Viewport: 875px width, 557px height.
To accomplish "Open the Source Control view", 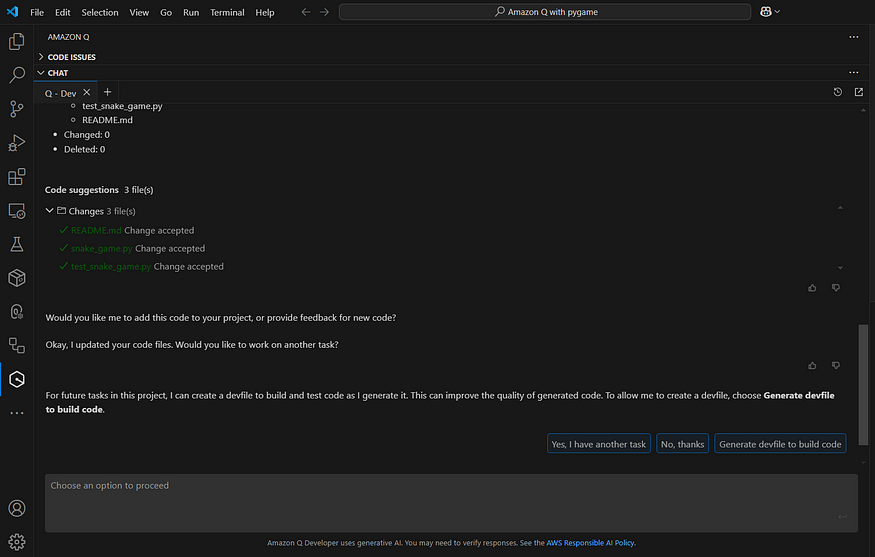I will (x=17, y=109).
